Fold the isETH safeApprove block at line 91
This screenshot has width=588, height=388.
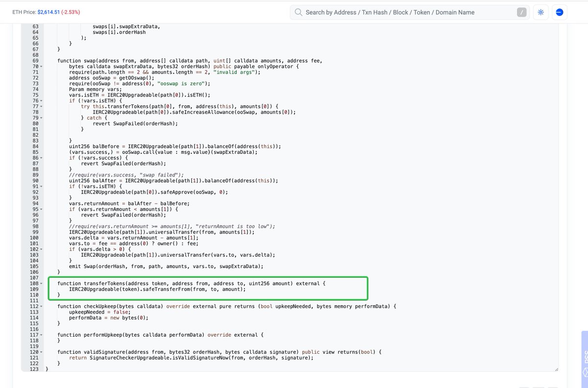(x=42, y=186)
